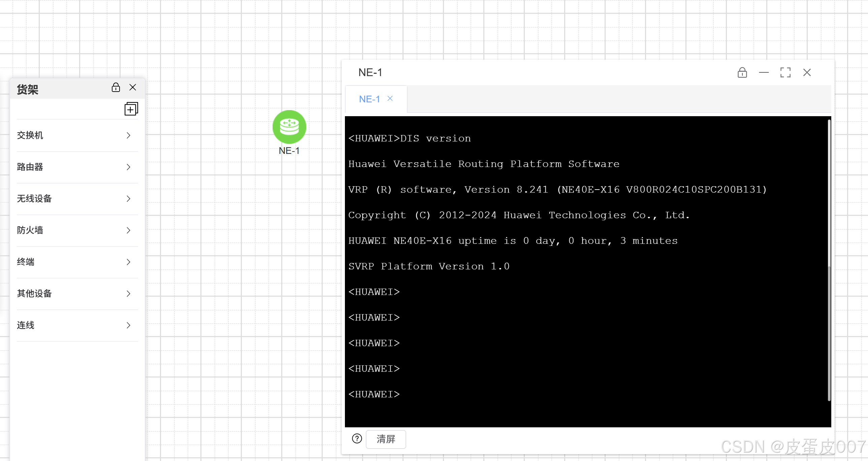Close the NE-1 tab
The height and width of the screenshot is (461, 868).
390,98
